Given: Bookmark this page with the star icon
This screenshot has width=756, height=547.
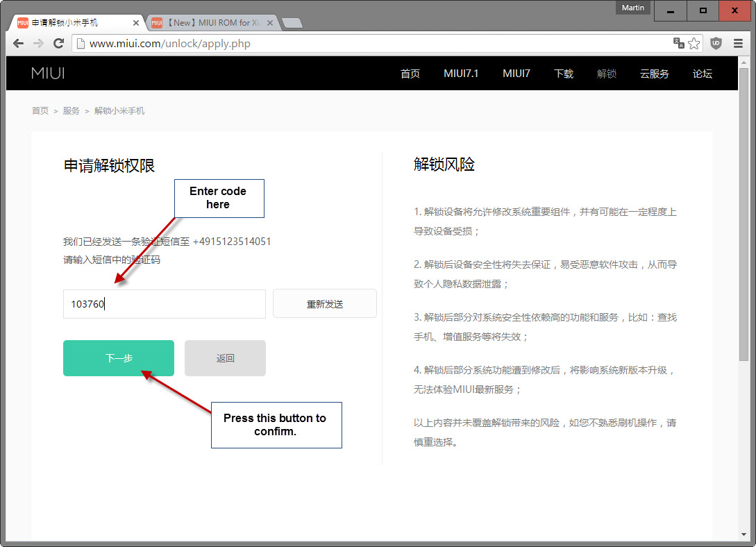Looking at the screenshot, I should click(694, 43).
